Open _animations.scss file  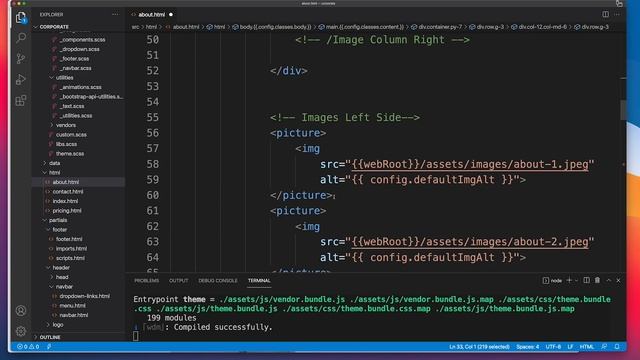[x=80, y=87]
